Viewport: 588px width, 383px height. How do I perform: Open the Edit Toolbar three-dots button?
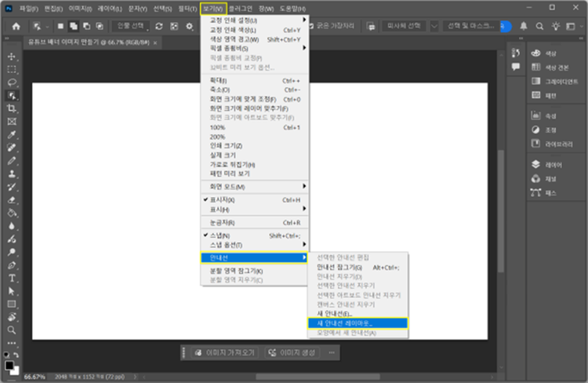(x=12, y=343)
